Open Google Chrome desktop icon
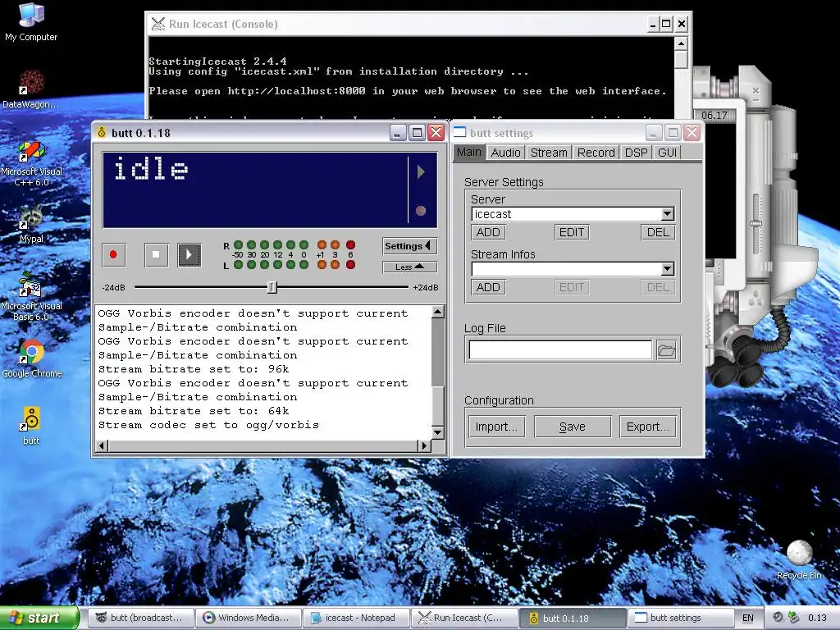840x630 pixels. (x=31, y=359)
